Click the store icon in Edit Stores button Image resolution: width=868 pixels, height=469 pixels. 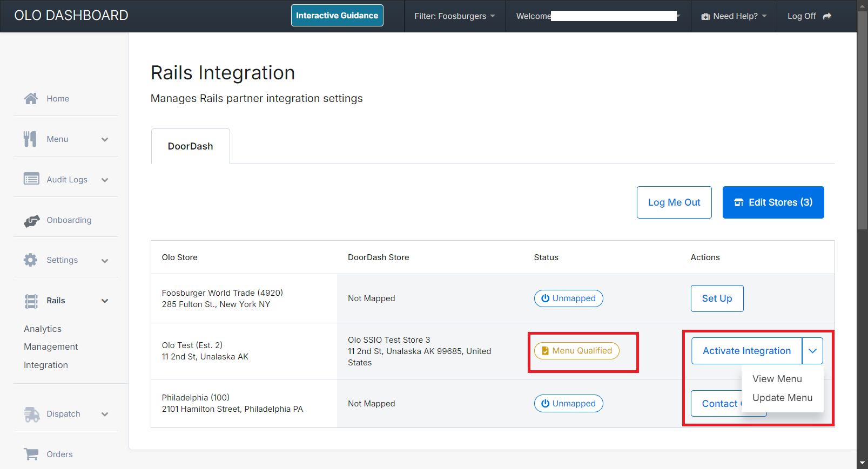coord(739,202)
